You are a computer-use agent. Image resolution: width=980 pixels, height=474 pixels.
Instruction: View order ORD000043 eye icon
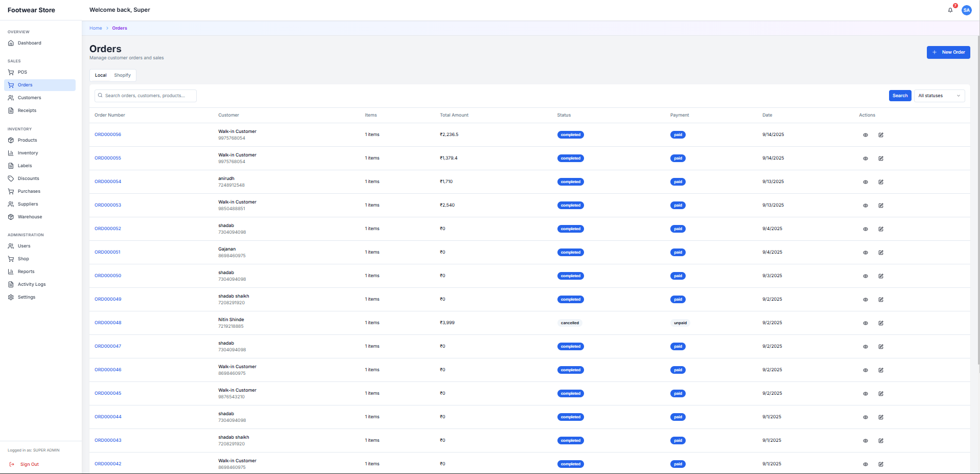pyautogui.click(x=866, y=441)
